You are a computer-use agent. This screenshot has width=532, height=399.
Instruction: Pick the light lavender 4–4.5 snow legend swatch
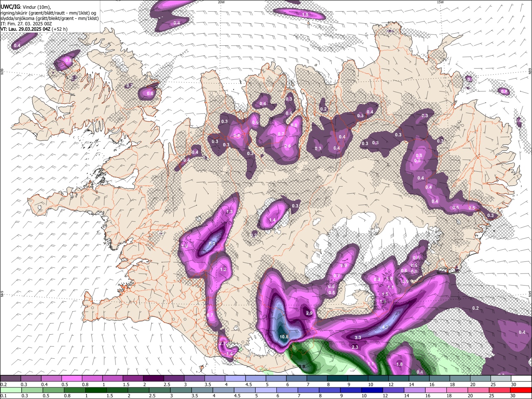235,378
